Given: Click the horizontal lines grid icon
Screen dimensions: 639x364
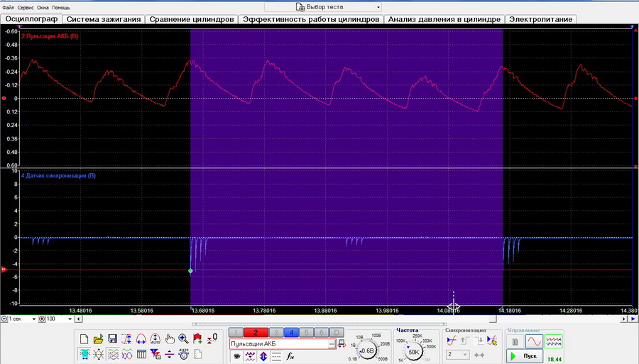Looking at the screenshot, I should pyautogui.click(x=276, y=357).
